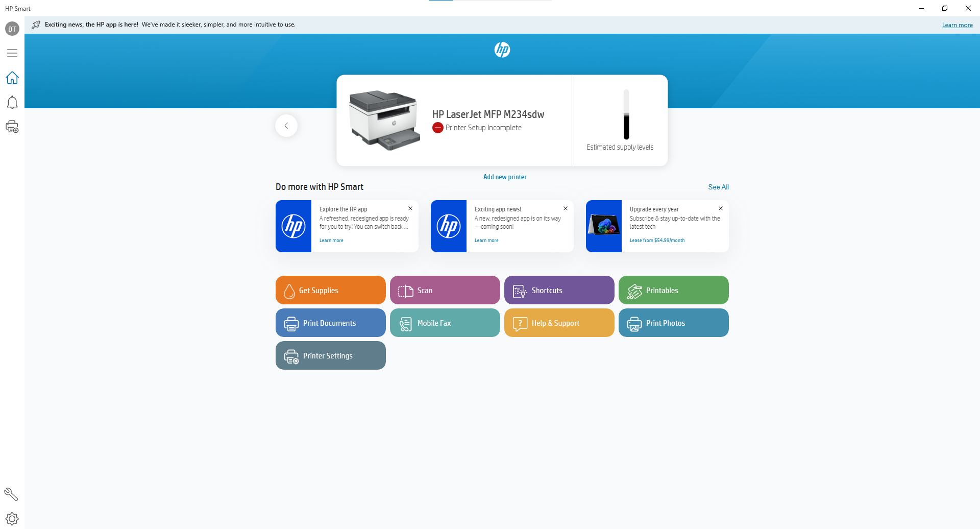The width and height of the screenshot is (980, 529).
Task: Click Printer Setup Incomplete status text
Action: coord(483,128)
